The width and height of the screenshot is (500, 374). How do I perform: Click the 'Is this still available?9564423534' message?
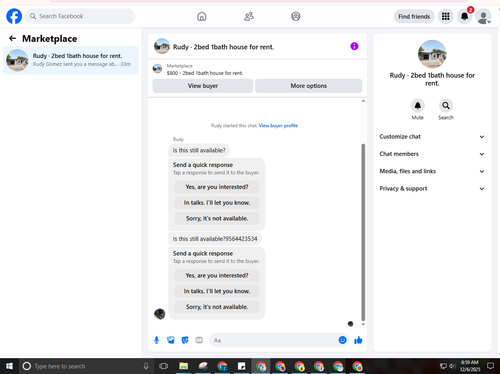215,239
